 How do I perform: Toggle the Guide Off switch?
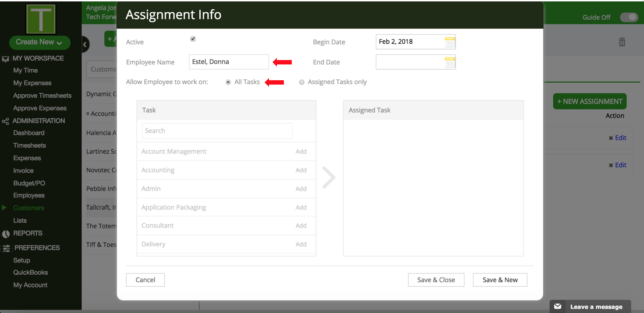629,17
